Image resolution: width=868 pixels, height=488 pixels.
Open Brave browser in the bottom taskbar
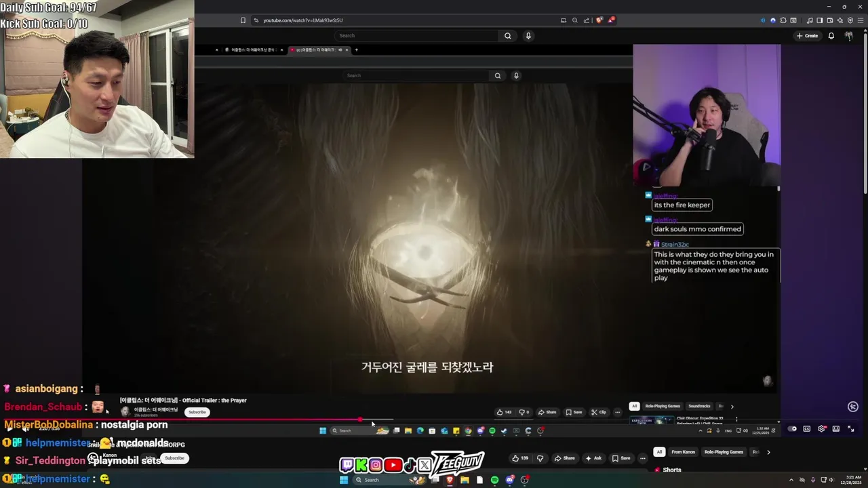[x=450, y=480]
